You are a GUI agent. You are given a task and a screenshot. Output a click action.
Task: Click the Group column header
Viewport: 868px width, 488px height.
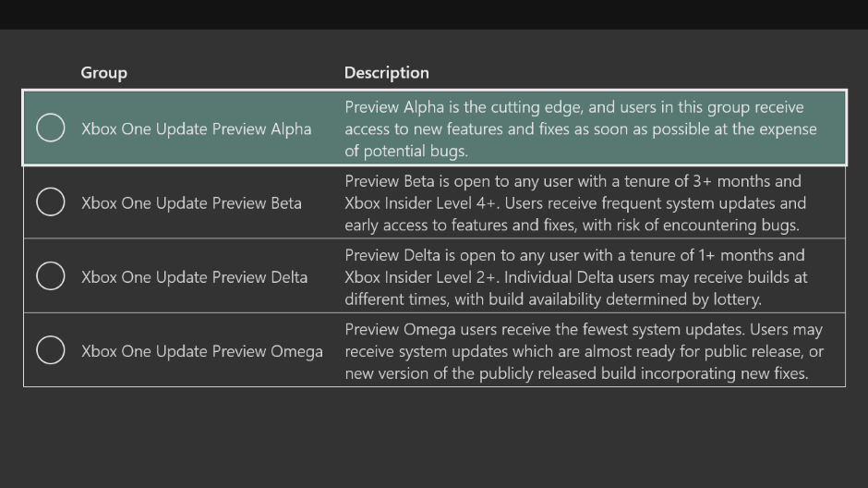(x=103, y=72)
